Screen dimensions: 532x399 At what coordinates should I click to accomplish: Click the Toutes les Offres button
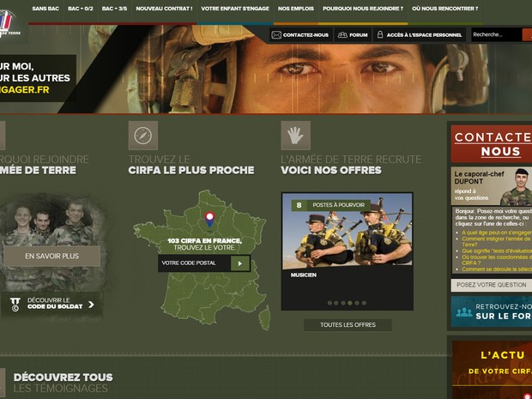(348, 324)
